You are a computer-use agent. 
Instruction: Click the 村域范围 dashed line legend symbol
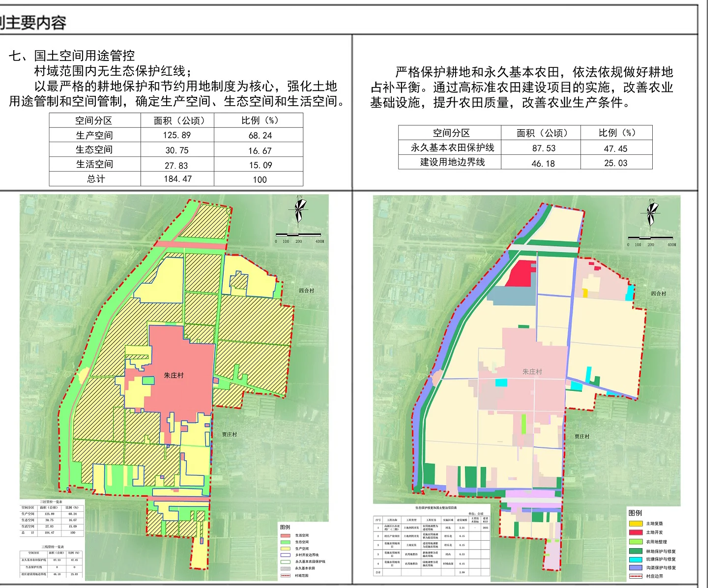[286, 575]
